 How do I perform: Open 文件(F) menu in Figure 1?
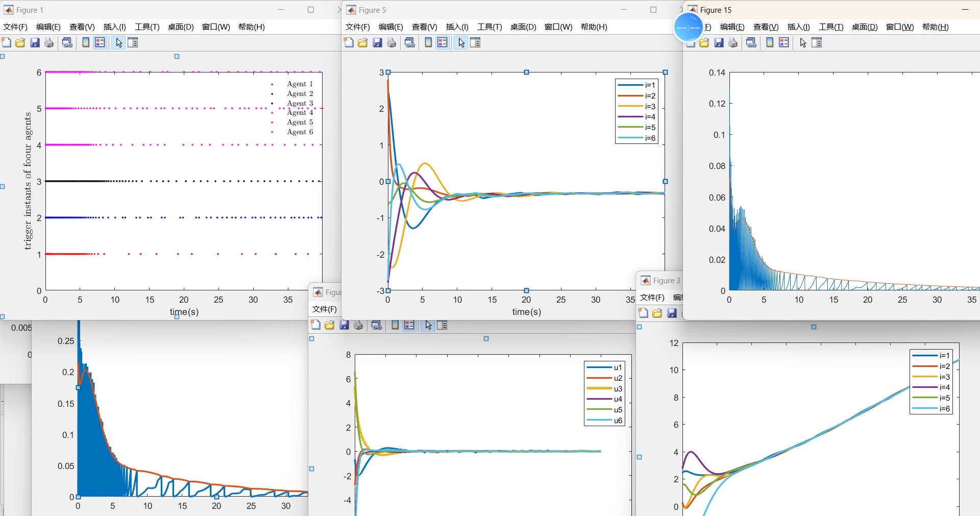(15, 27)
